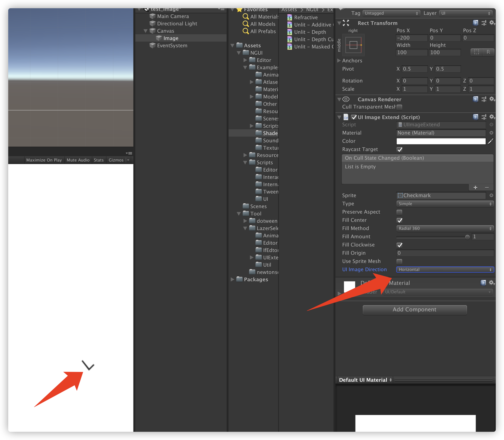Screen dimensions: 504x440
Task: Expand the Anchors section
Action: pos(339,61)
